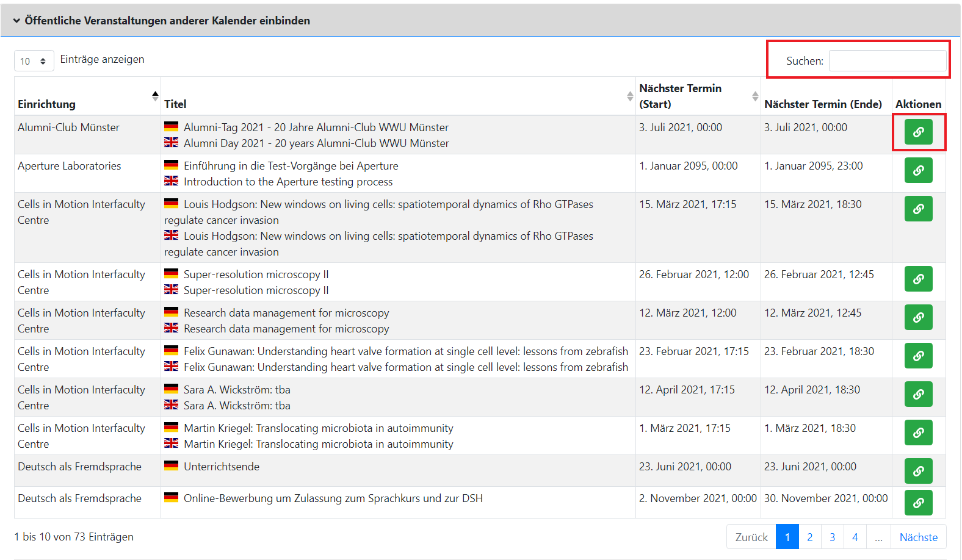This screenshot has height=560, width=962.
Task: Focus the Suchen search field
Action: tap(887, 61)
